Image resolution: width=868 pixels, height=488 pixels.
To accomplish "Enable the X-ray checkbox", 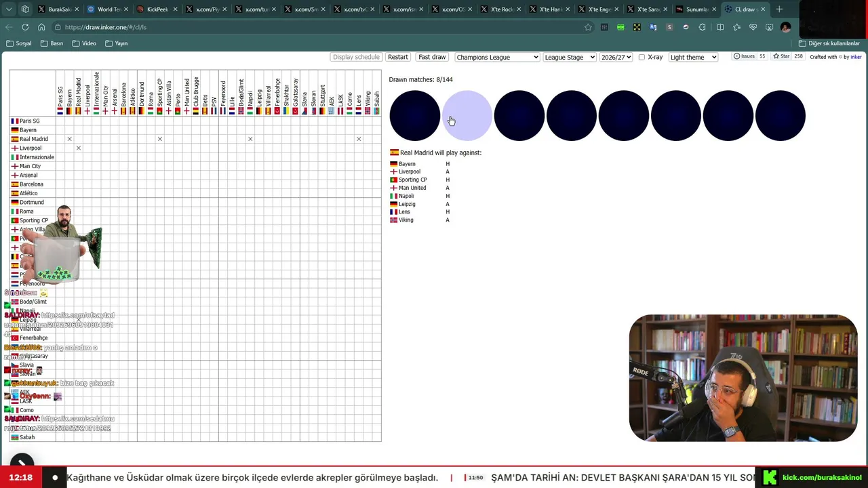I will [642, 57].
